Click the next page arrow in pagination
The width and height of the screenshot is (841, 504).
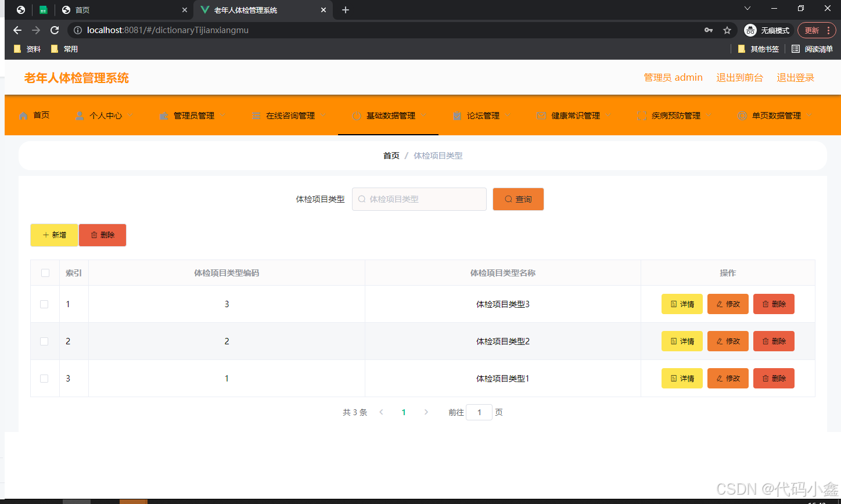tap(426, 412)
